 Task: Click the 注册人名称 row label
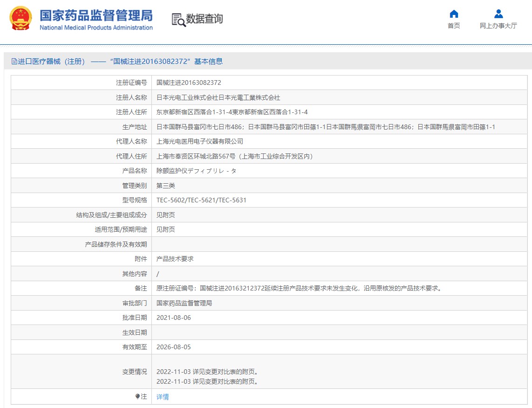(x=132, y=97)
